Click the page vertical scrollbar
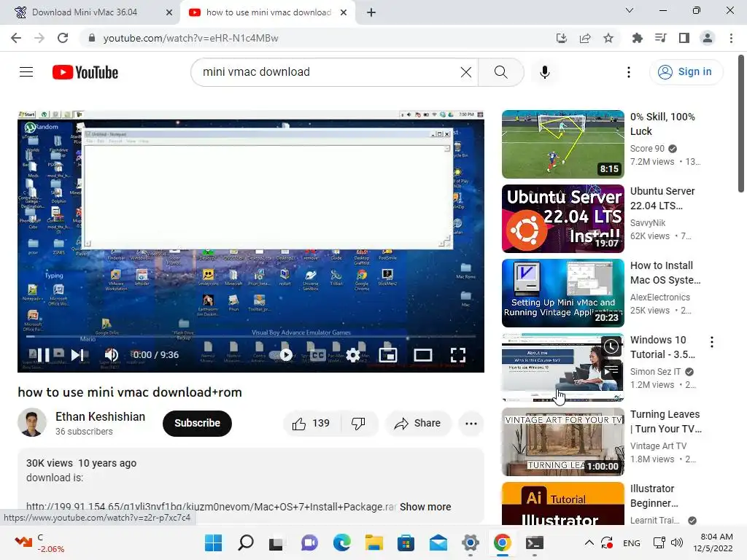 coord(741,124)
